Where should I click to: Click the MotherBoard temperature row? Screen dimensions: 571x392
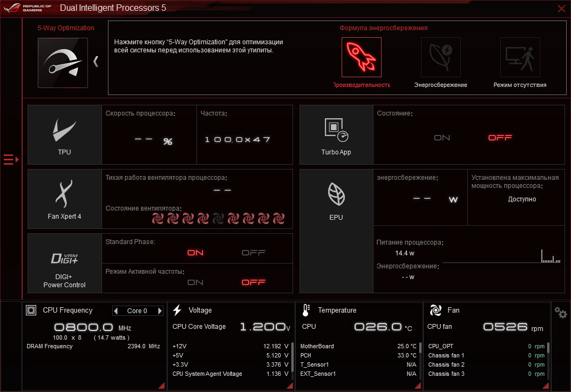358,346
